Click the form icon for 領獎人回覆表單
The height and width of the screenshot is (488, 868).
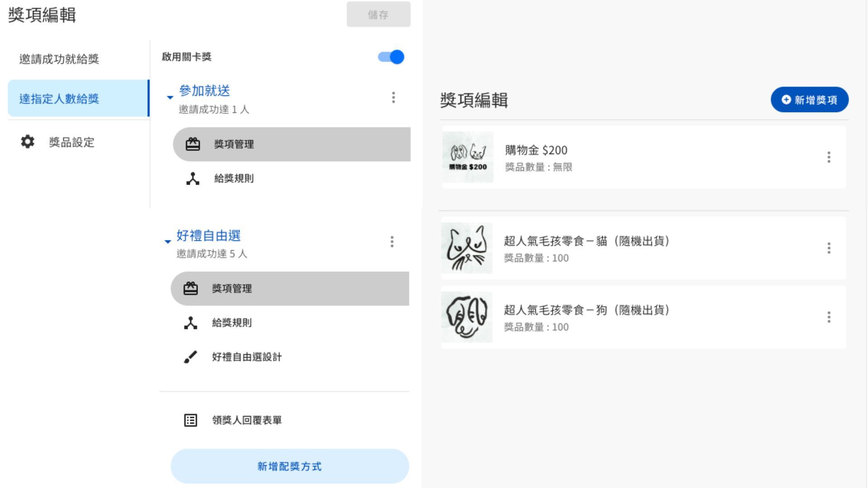tap(191, 420)
